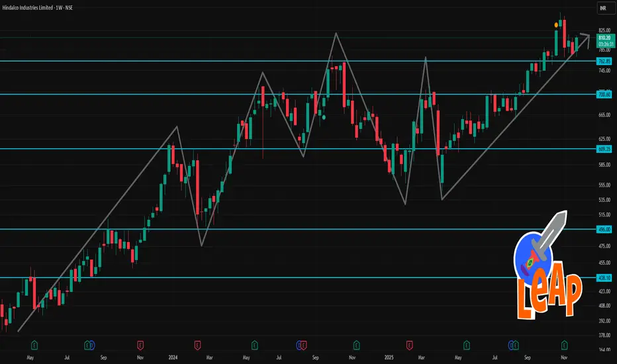Open the green earnings marker at Nov 2025
The width and height of the screenshot is (617, 364).
(x=564, y=345)
